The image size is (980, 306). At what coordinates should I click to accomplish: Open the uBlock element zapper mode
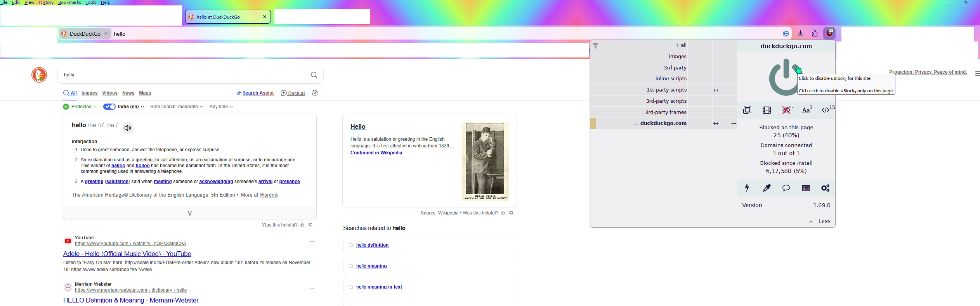point(747,188)
